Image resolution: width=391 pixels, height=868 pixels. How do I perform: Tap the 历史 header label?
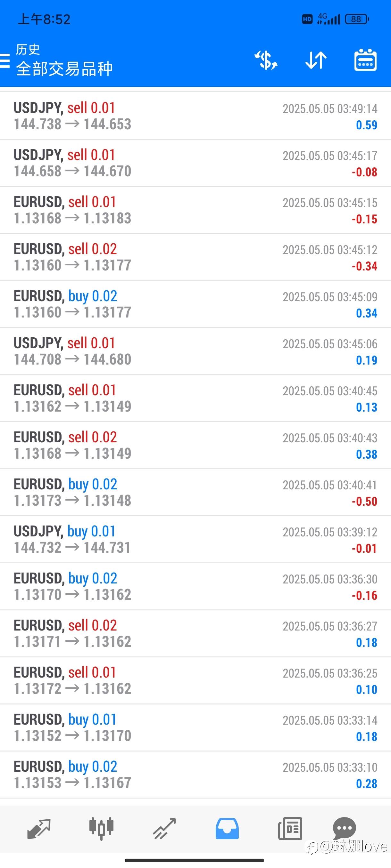click(x=28, y=50)
